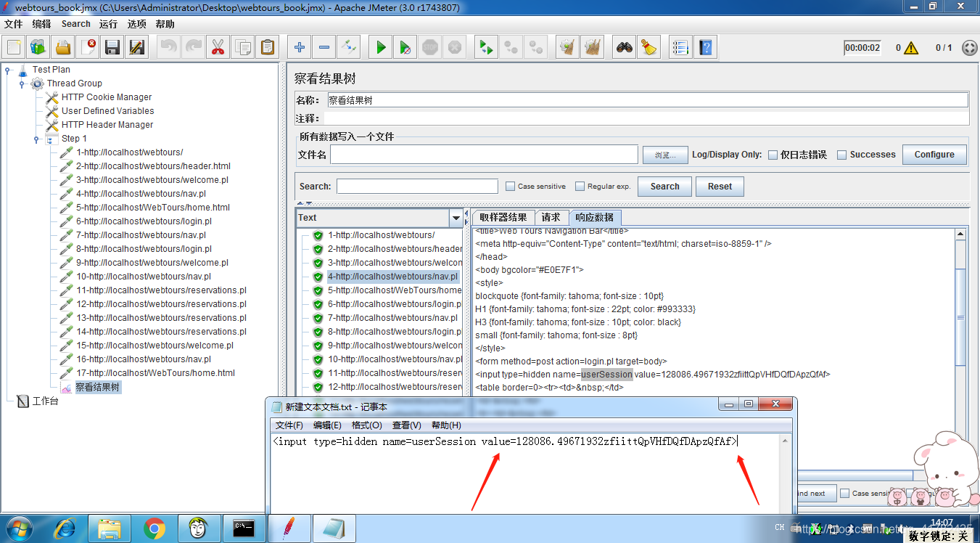Image resolution: width=980 pixels, height=543 pixels.
Task: Click the Open file folder icon
Action: tap(63, 48)
